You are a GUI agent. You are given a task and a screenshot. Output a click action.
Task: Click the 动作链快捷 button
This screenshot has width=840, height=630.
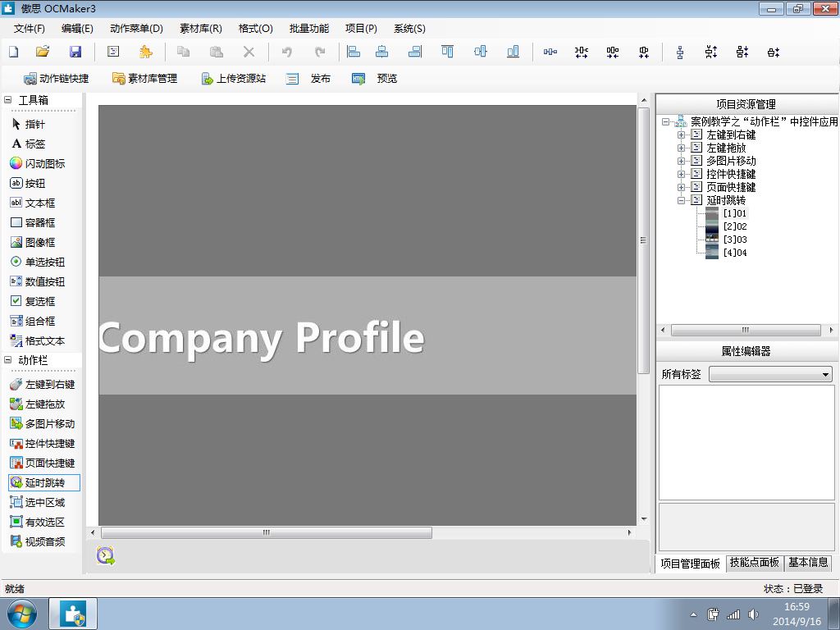(57, 79)
